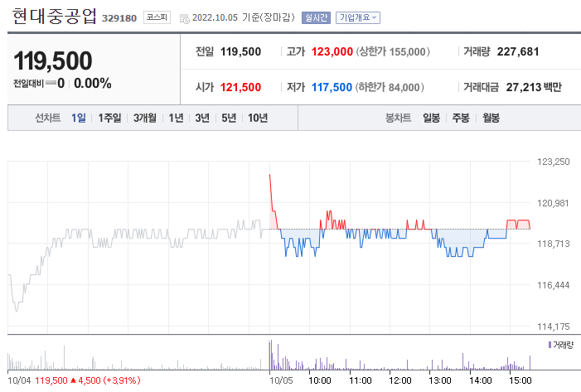The width and height of the screenshot is (581, 392).
Task: Open the 기업개요 dropdown
Action: click(x=358, y=17)
